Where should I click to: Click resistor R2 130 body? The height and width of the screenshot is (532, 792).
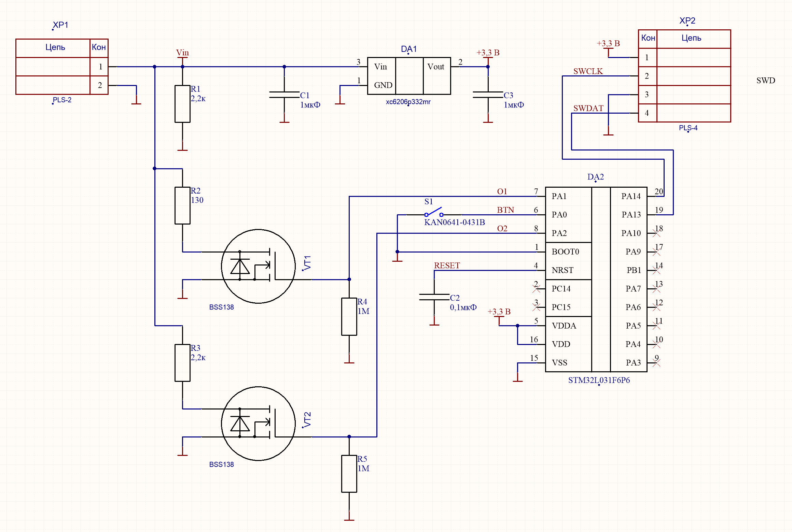(182, 205)
